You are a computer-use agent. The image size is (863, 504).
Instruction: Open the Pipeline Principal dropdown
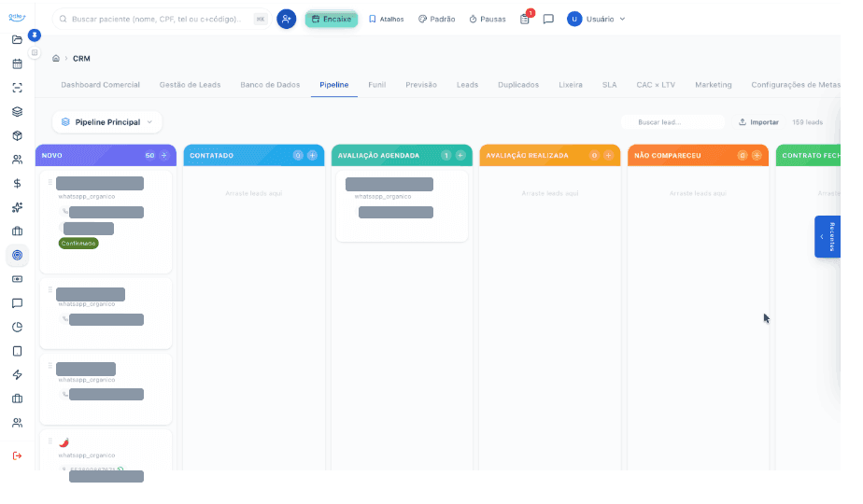point(107,122)
